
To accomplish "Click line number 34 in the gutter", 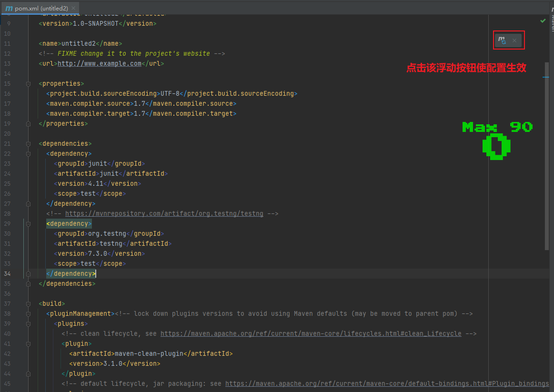I will point(7,274).
